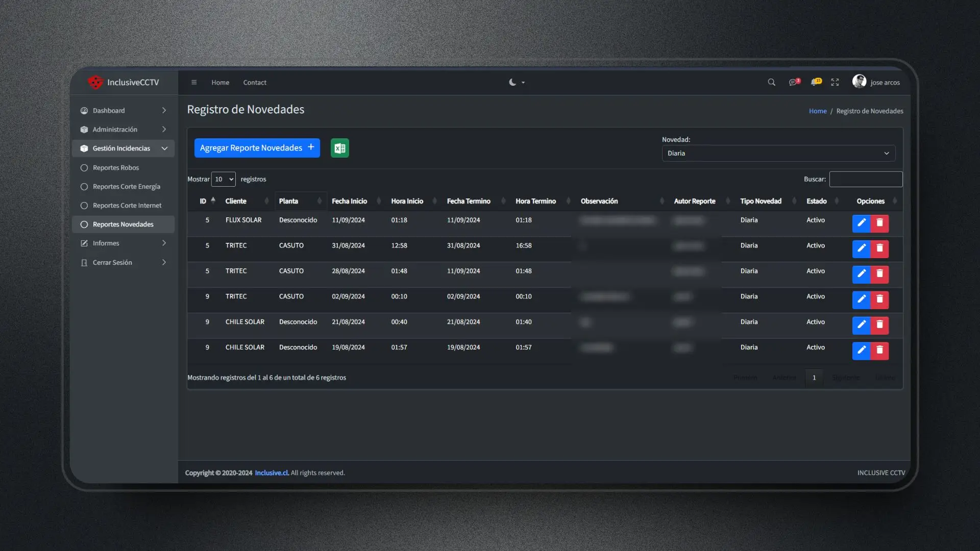Edit CHILE SOLAR record dated 19/08/2024
This screenshot has width=980, height=551.
(861, 350)
